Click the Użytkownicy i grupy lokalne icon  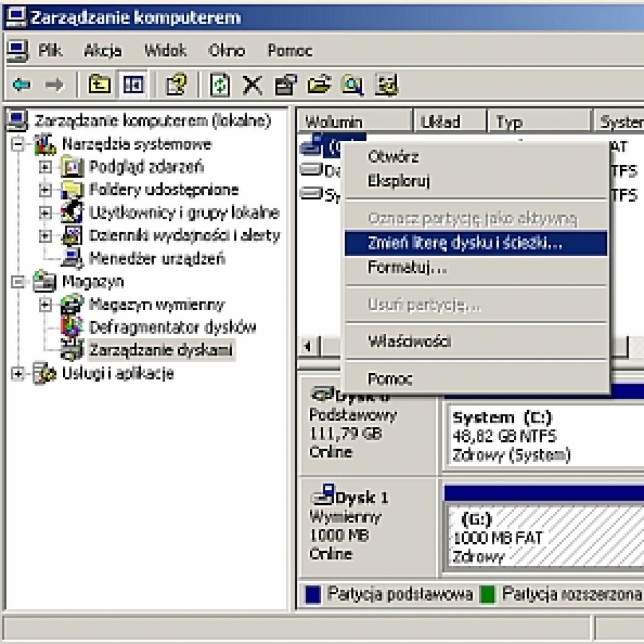pos(72,213)
